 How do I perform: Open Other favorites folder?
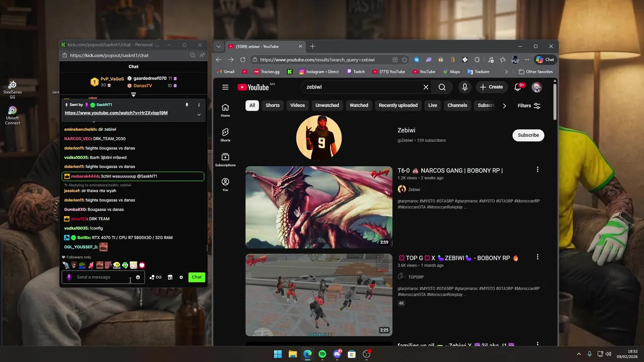click(x=535, y=72)
